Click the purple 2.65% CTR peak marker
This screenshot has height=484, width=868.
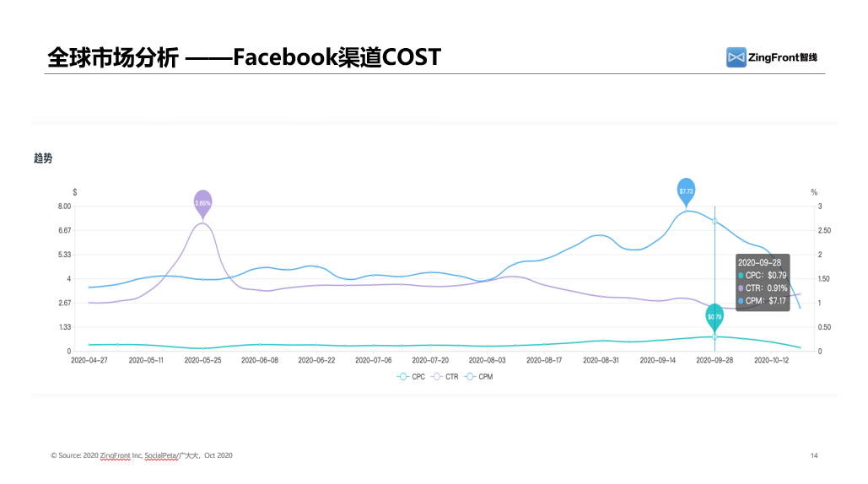202,202
